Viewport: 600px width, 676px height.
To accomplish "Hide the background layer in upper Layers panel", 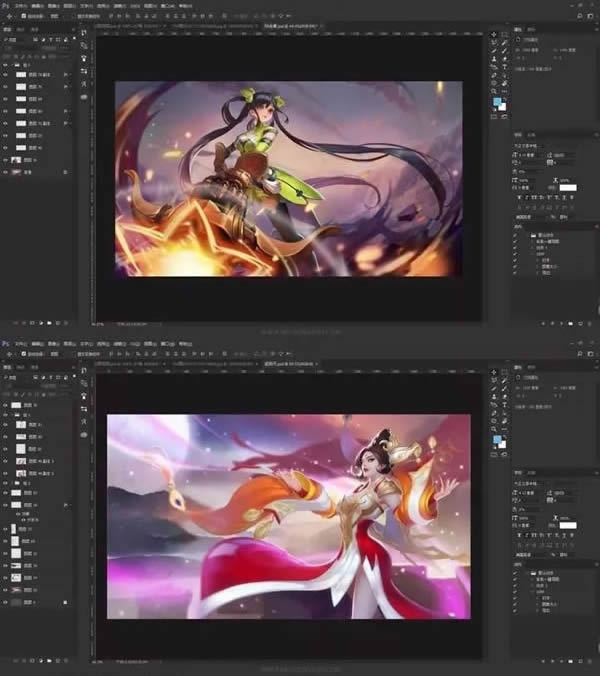I will coord(7,171).
